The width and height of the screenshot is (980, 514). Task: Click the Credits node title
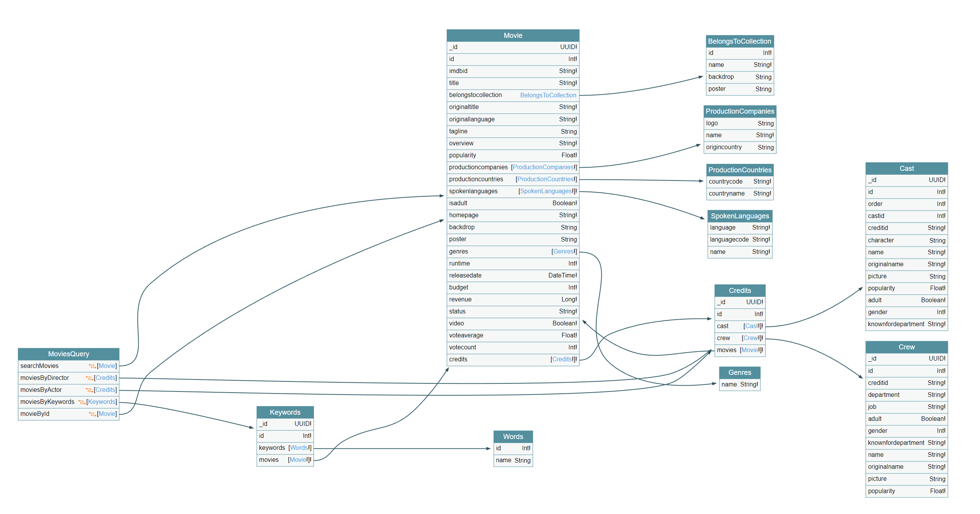point(739,291)
